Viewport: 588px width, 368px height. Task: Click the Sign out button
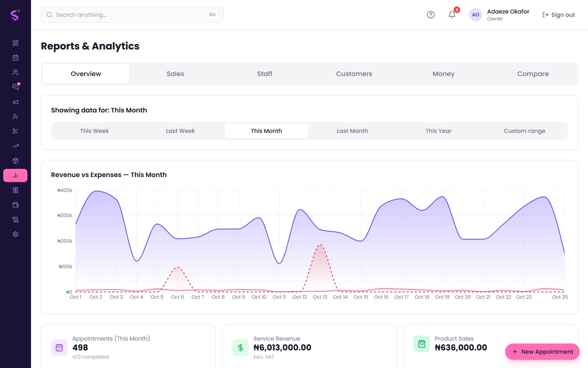tap(559, 15)
